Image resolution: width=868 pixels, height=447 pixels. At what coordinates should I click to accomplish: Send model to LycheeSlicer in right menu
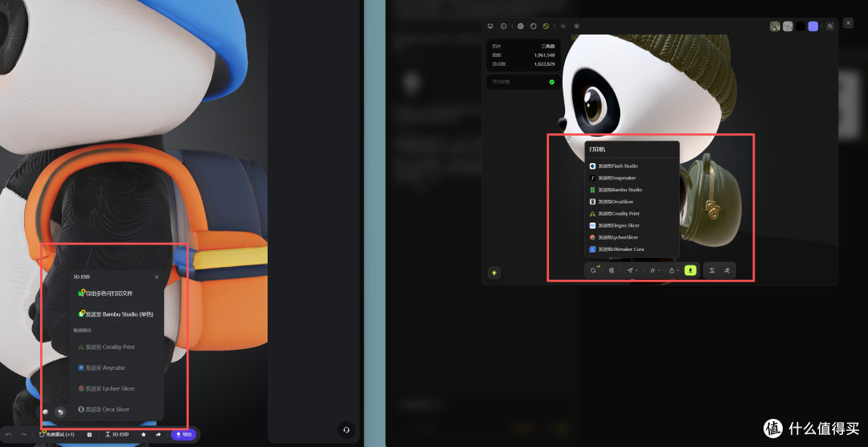pyautogui.click(x=632, y=237)
